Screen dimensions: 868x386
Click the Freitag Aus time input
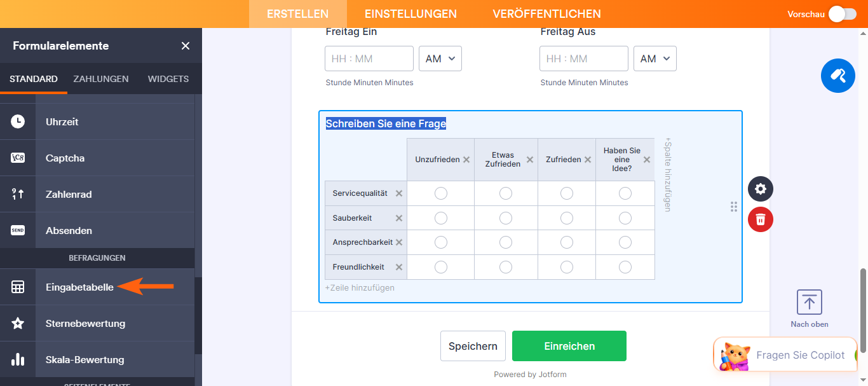coord(584,59)
